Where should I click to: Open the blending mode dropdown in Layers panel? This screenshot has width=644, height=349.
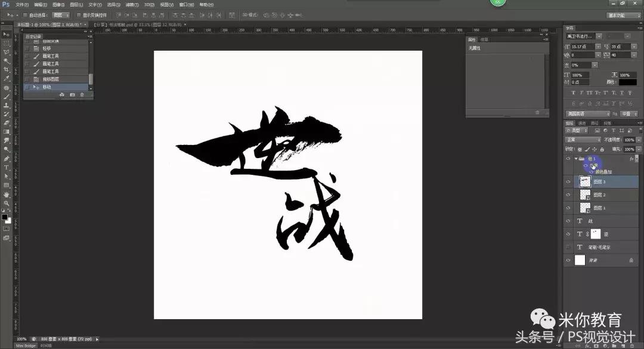(x=581, y=139)
